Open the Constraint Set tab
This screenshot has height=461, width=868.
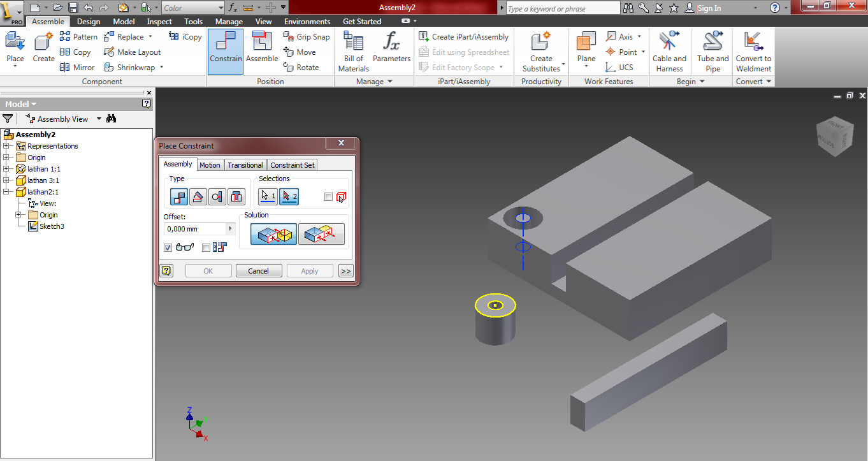point(293,165)
